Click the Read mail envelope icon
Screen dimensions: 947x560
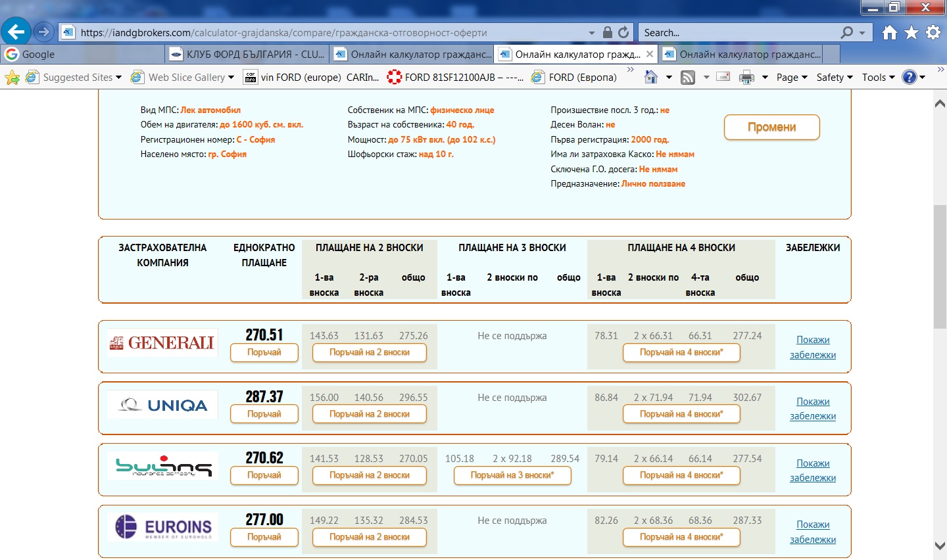click(x=723, y=77)
